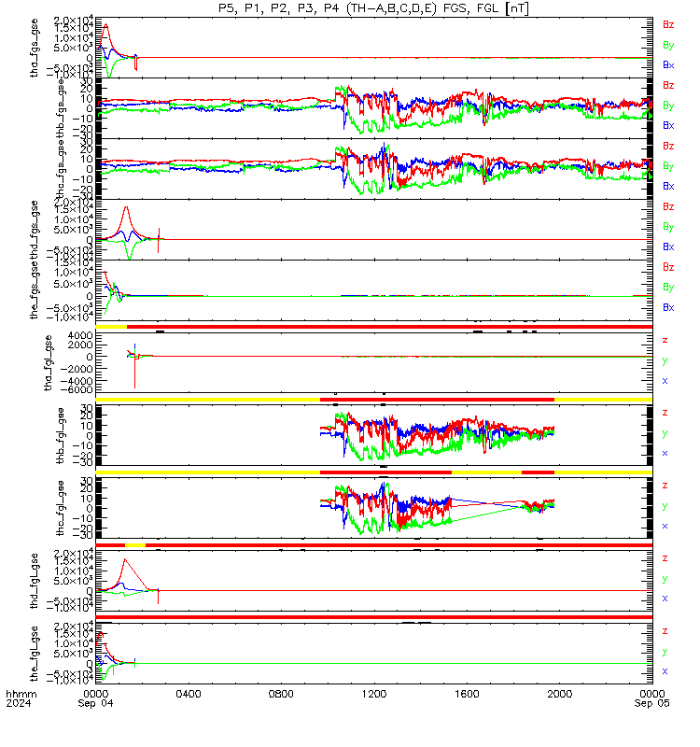Click blue x legend of tha_fgl_gse panel

tap(665, 381)
